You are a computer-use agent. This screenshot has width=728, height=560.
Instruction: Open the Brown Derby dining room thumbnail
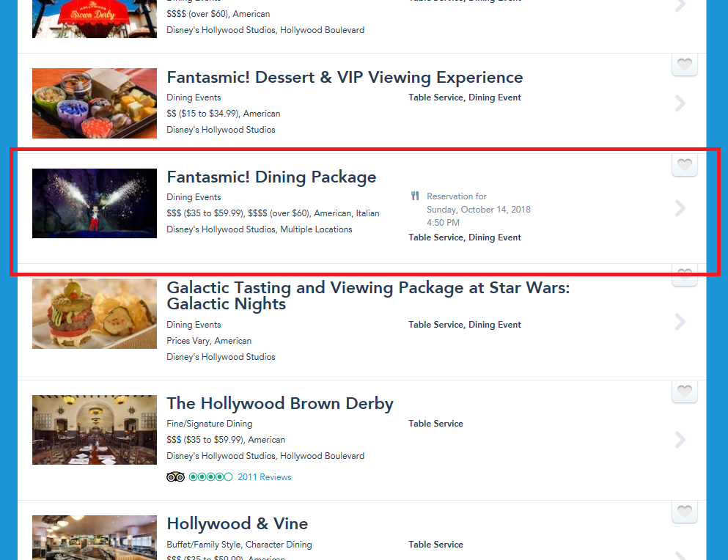pos(95,430)
